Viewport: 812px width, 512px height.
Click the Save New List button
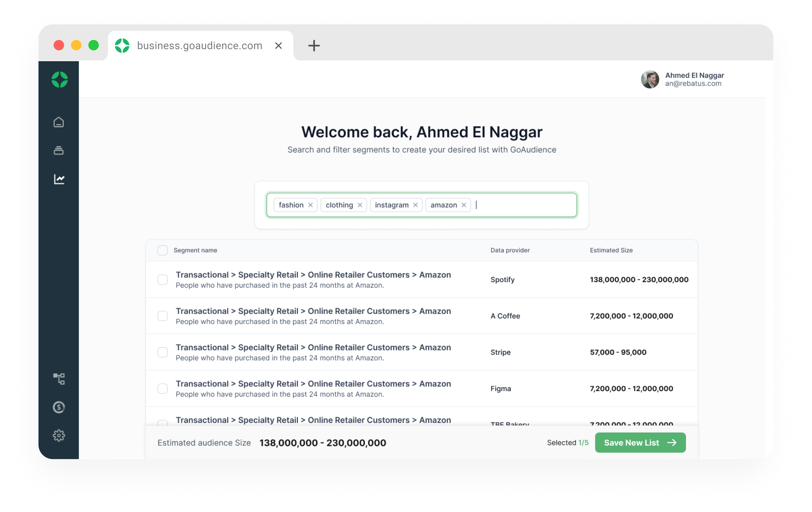[640, 442]
